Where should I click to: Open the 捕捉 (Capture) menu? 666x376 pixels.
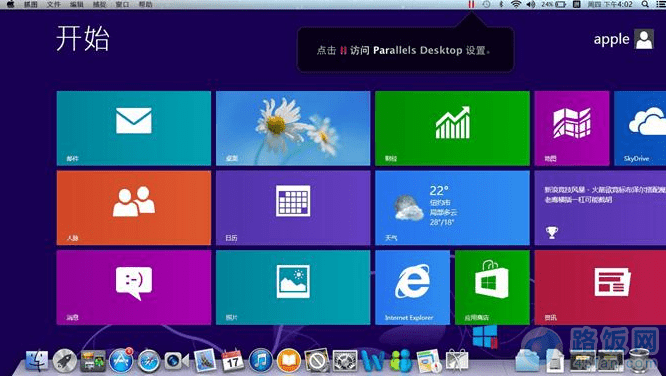99,4
